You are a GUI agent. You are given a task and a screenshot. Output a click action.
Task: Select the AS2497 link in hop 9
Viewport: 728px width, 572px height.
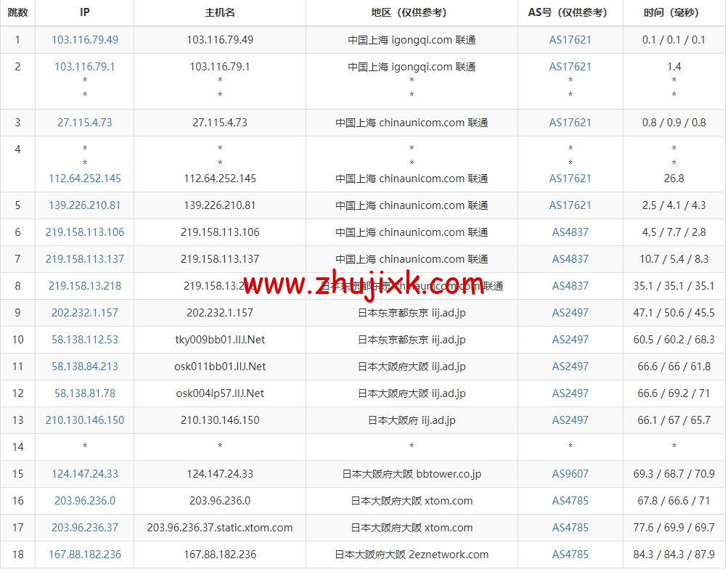[570, 313]
